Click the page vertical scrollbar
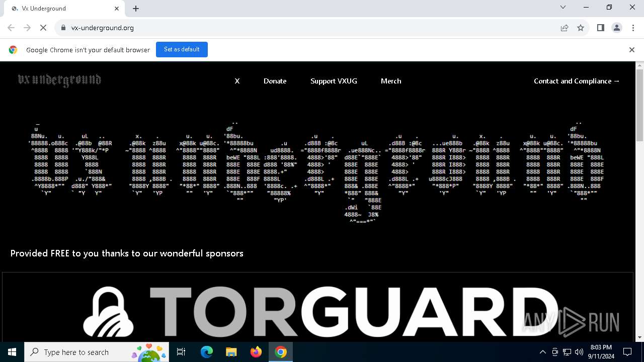The height and width of the screenshot is (362, 644). pyautogui.click(x=639, y=105)
